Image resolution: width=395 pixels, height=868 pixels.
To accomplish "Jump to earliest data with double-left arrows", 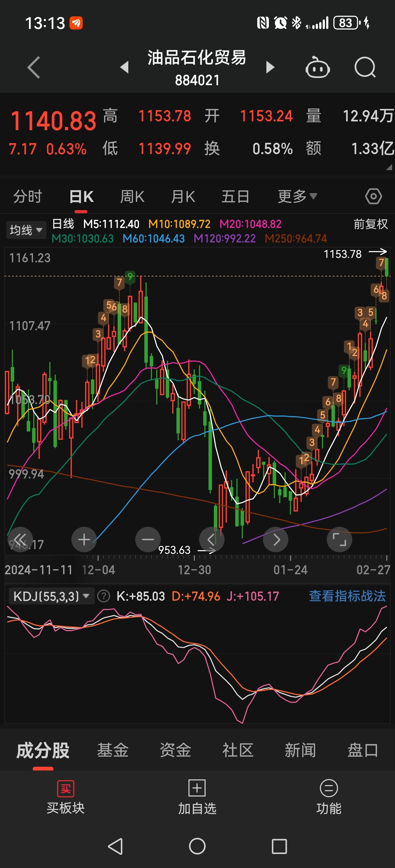I will click(x=20, y=539).
